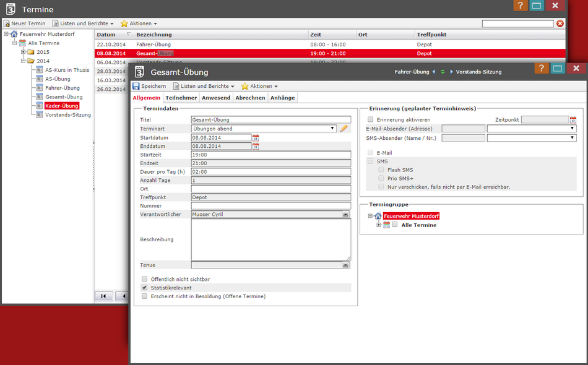Switch to the Teilnehmer tab
This screenshot has width=588, height=365.
[181, 98]
